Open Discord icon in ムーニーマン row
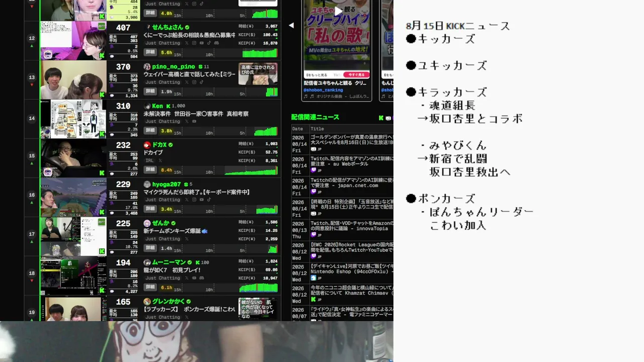The height and width of the screenshot is (362, 644). tap(202, 279)
